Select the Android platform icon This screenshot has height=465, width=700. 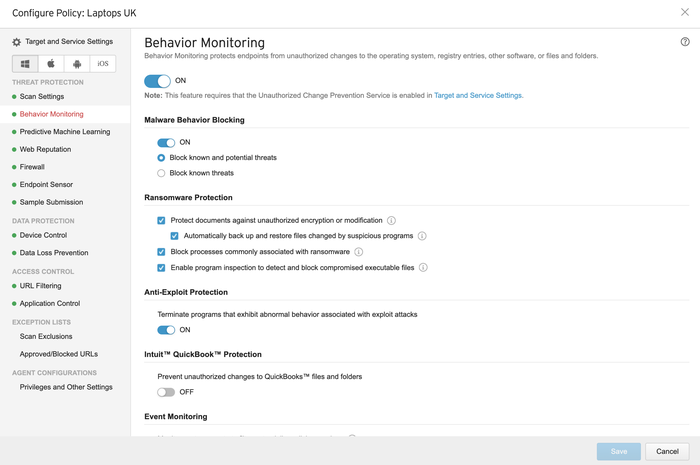pyautogui.click(x=77, y=64)
